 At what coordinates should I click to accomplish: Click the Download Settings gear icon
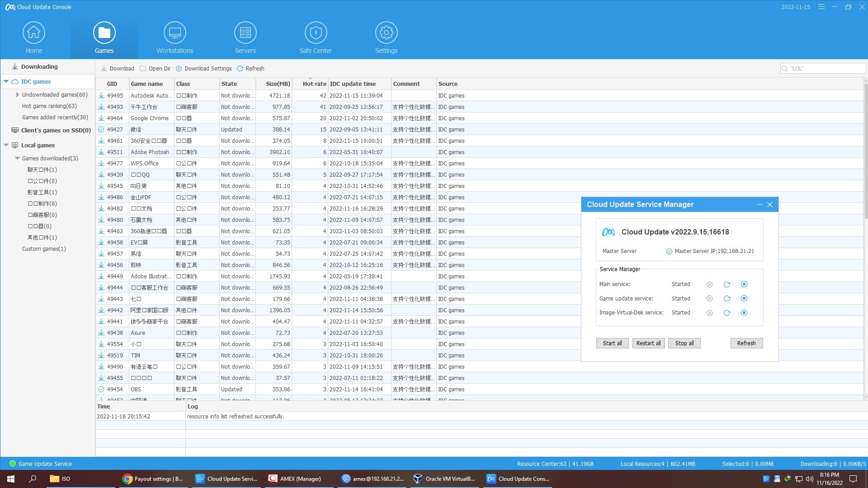pyautogui.click(x=179, y=68)
